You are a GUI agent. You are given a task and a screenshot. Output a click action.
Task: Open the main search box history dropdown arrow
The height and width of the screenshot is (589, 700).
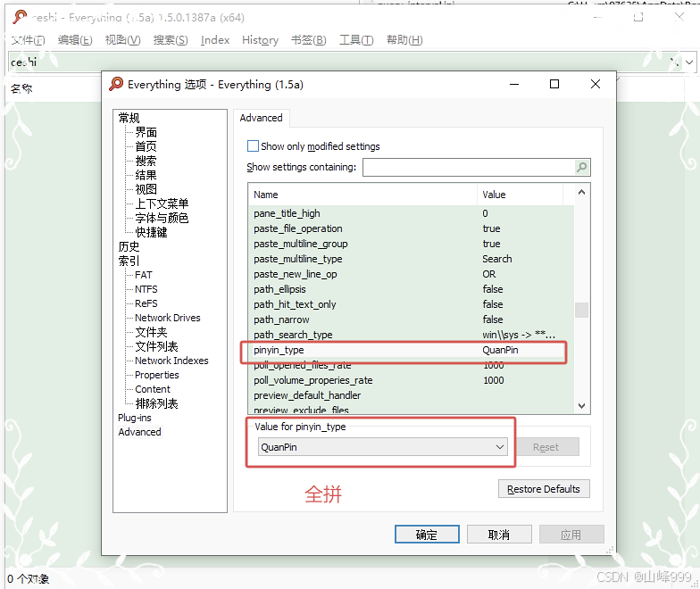689,62
